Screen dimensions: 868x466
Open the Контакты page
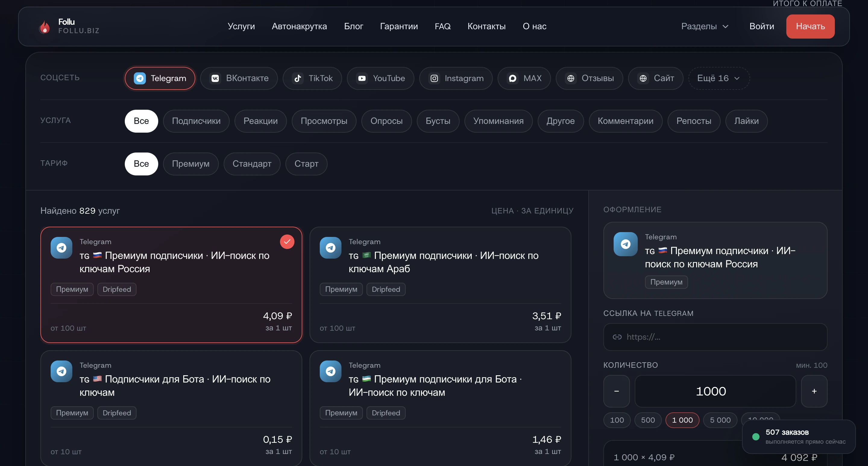(x=486, y=26)
